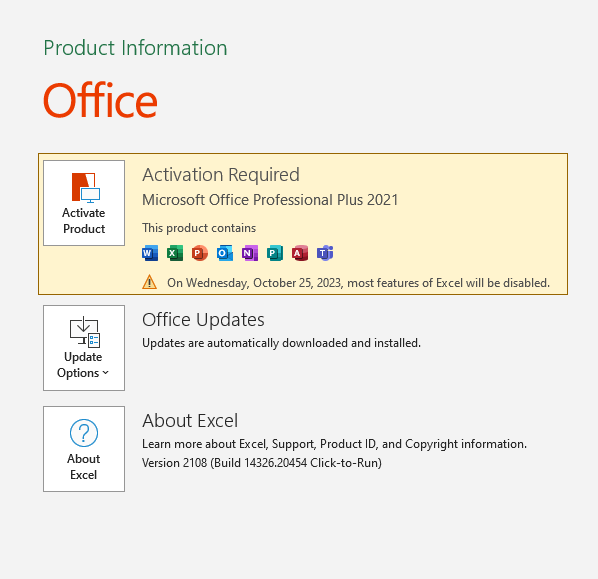Click the Word app icon
The height and width of the screenshot is (579, 598).
[x=150, y=253]
